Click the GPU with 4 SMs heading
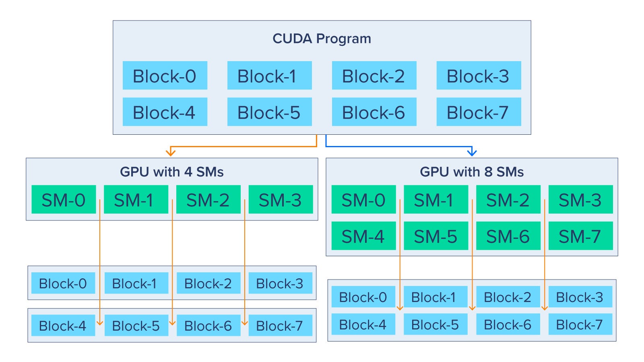This screenshot has width=644, height=362. [172, 172]
